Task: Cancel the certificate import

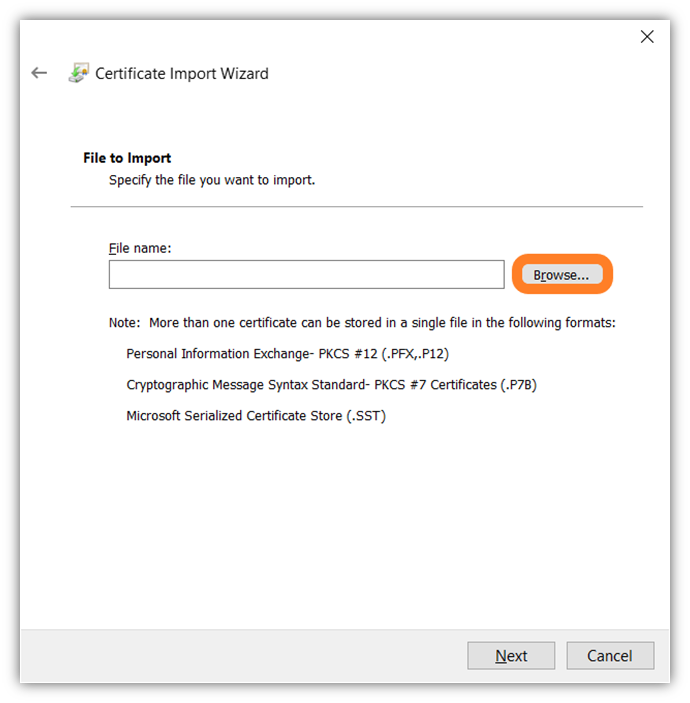Action: (610, 655)
